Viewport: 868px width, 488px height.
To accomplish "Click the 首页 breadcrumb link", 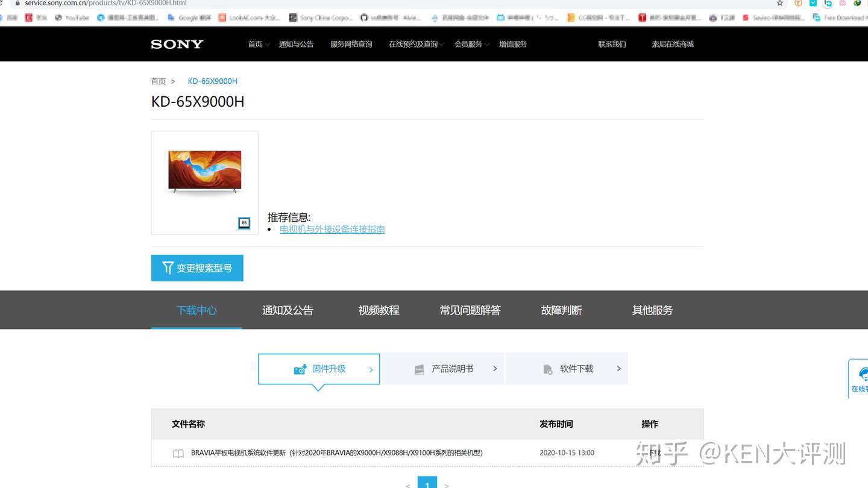I will coord(159,81).
